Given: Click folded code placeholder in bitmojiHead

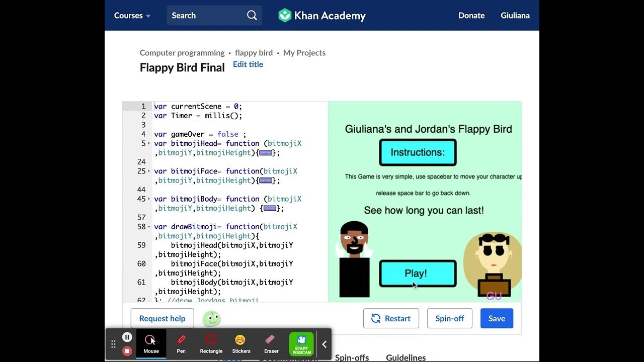Looking at the screenshot, I should coord(266,153).
